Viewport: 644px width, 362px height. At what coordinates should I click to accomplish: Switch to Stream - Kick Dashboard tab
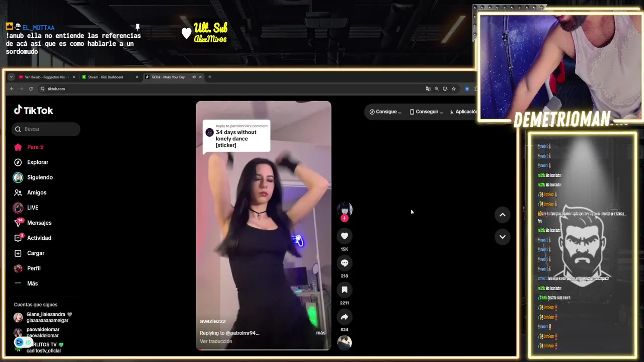pos(107,77)
